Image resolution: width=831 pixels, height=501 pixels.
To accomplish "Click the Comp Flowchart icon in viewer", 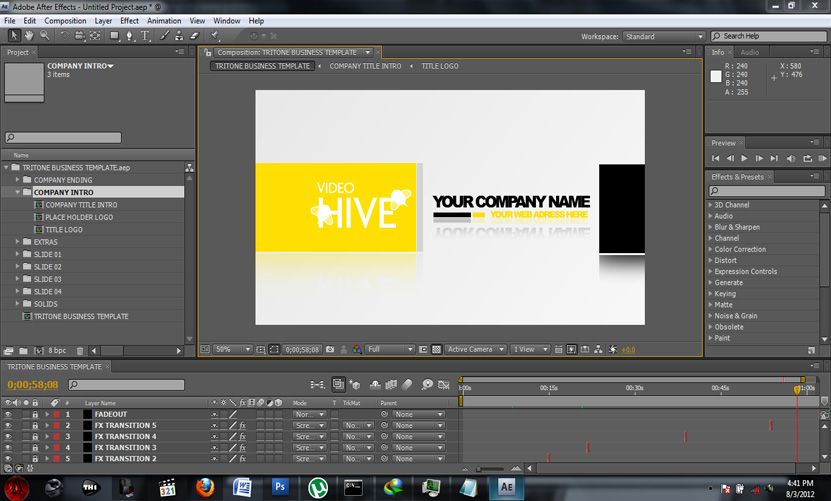I will point(598,349).
